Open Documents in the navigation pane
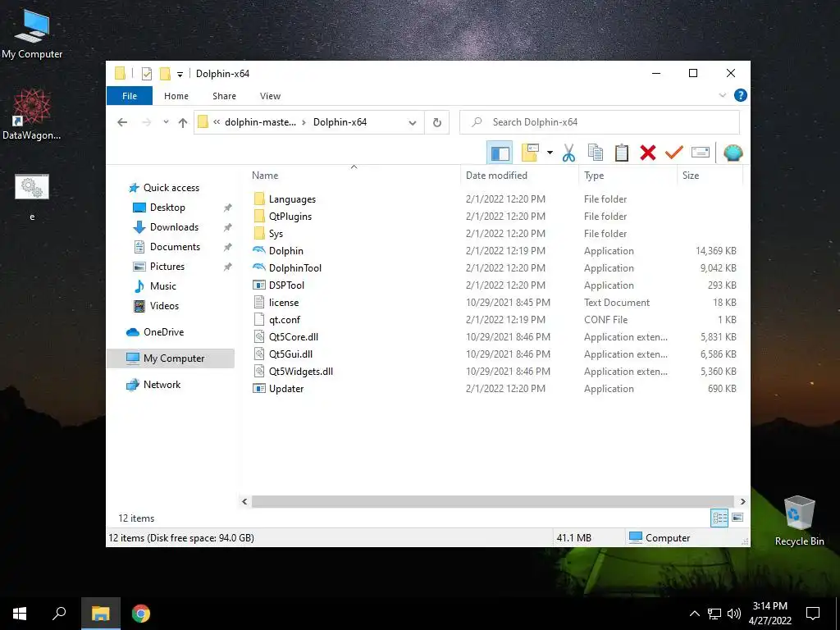 pos(175,247)
